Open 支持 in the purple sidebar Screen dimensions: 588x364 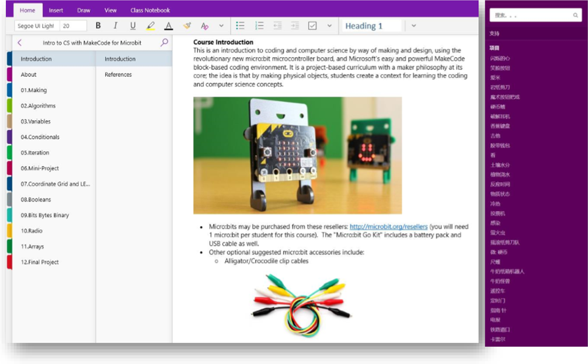(494, 34)
